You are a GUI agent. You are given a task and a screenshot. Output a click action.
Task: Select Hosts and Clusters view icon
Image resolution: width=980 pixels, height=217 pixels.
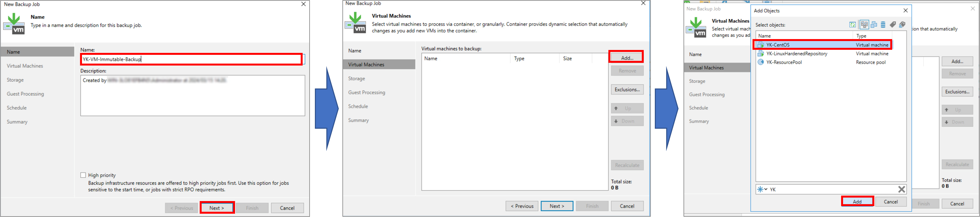click(864, 25)
